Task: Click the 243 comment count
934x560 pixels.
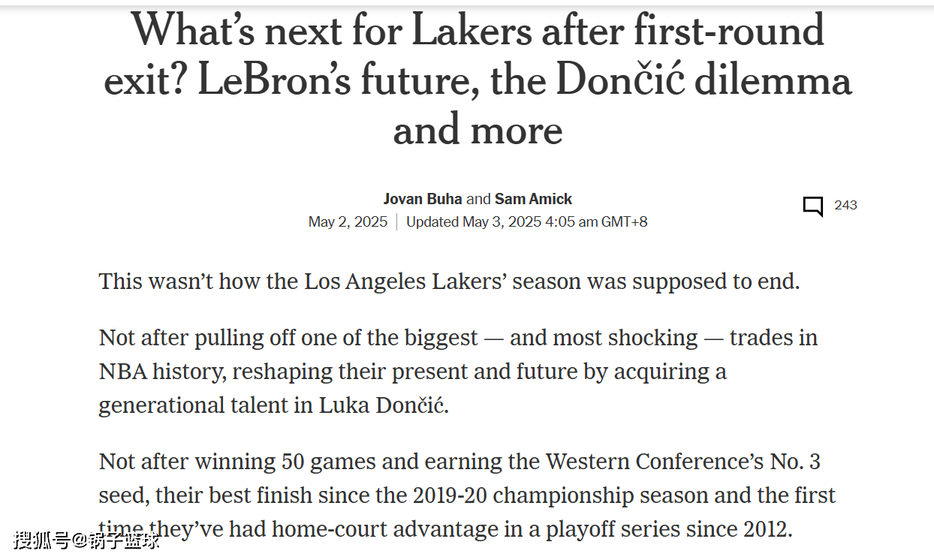Action: pos(845,205)
